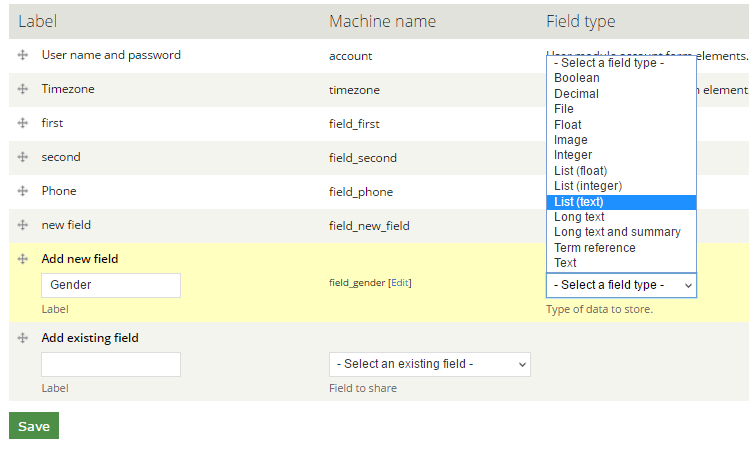This screenshot has width=749, height=459.
Task: Click the Add existing field drag handle
Action: click(22, 338)
